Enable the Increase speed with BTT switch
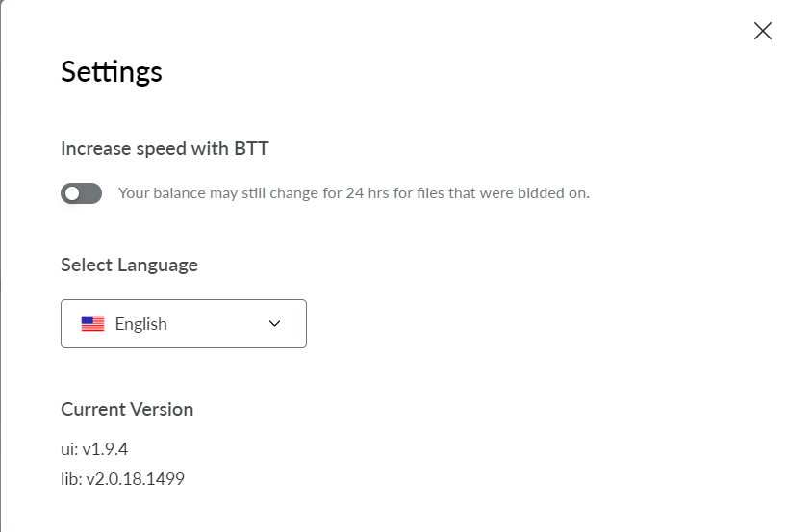Screen dimensions: 787x532 pyautogui.click(x=82, y=193)
